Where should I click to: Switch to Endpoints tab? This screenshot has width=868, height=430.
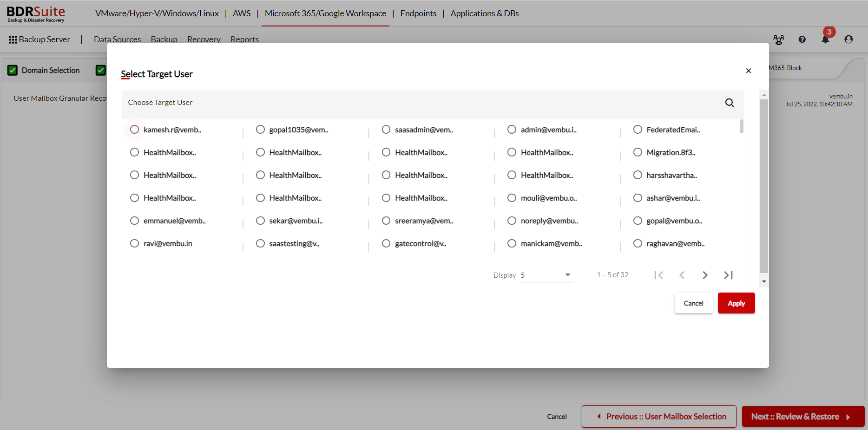418,13
